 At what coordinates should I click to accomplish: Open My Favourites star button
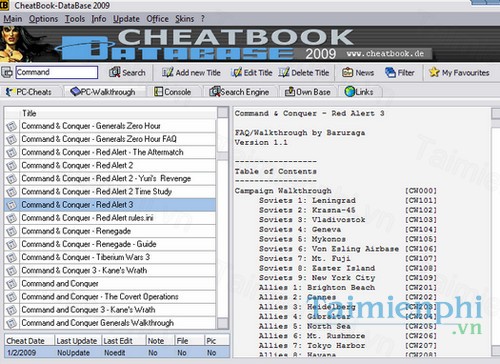pos(459,72)
